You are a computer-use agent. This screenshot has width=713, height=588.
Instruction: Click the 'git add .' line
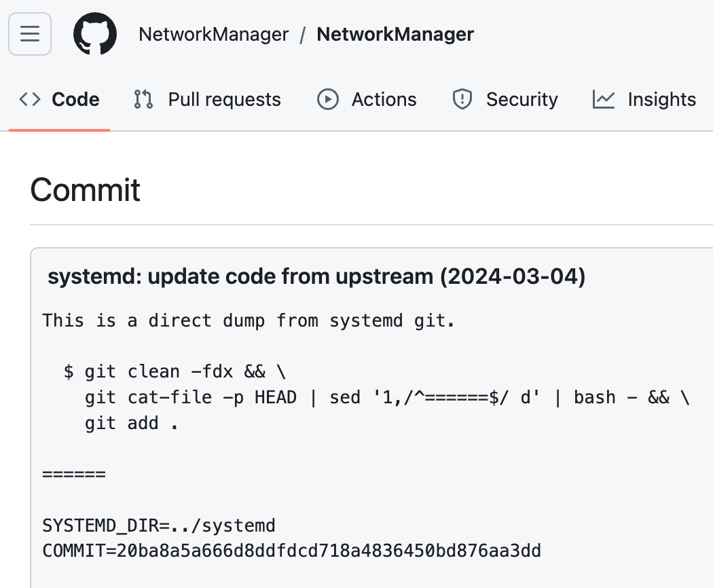pos(132,424)
